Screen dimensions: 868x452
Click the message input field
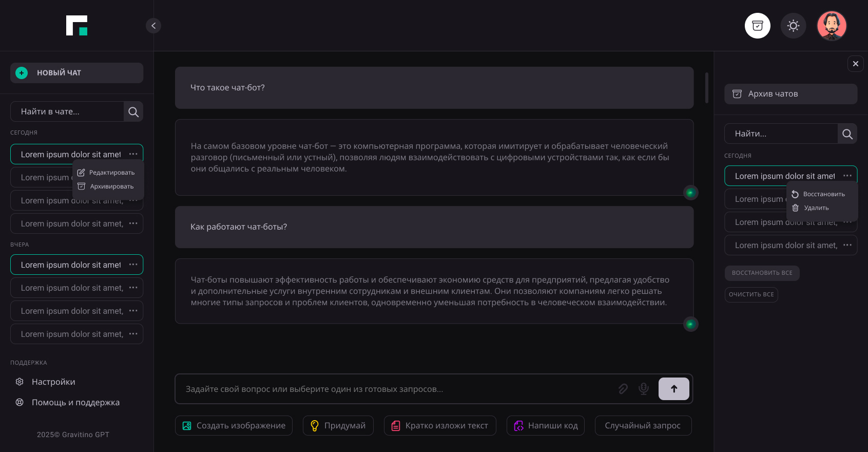pyautogui.click(x=395, y=389)
